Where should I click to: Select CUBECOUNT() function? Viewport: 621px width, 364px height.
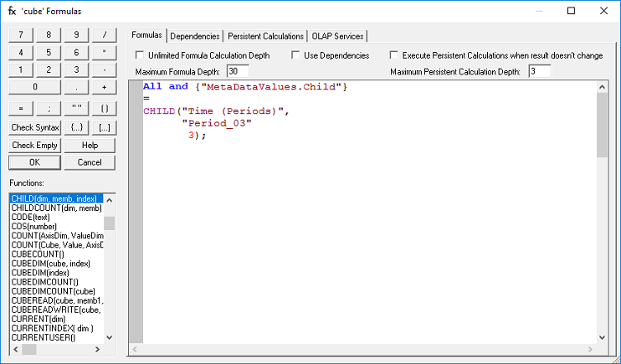tap(56, 254)
